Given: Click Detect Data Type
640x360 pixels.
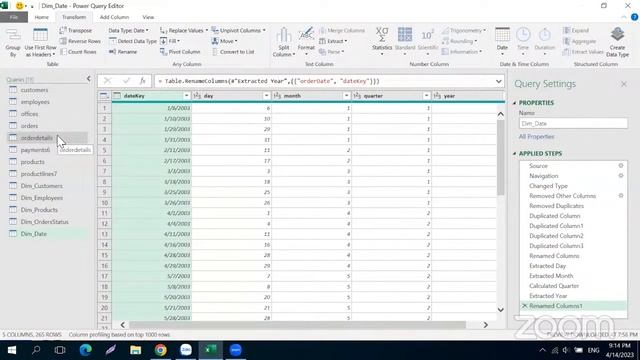Looking at the screenshot, I should [133, 41].
